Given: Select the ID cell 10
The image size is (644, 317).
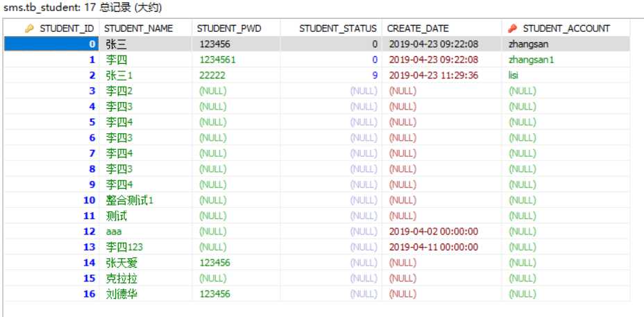Looking at the screenshot, I should coord(89,200).
